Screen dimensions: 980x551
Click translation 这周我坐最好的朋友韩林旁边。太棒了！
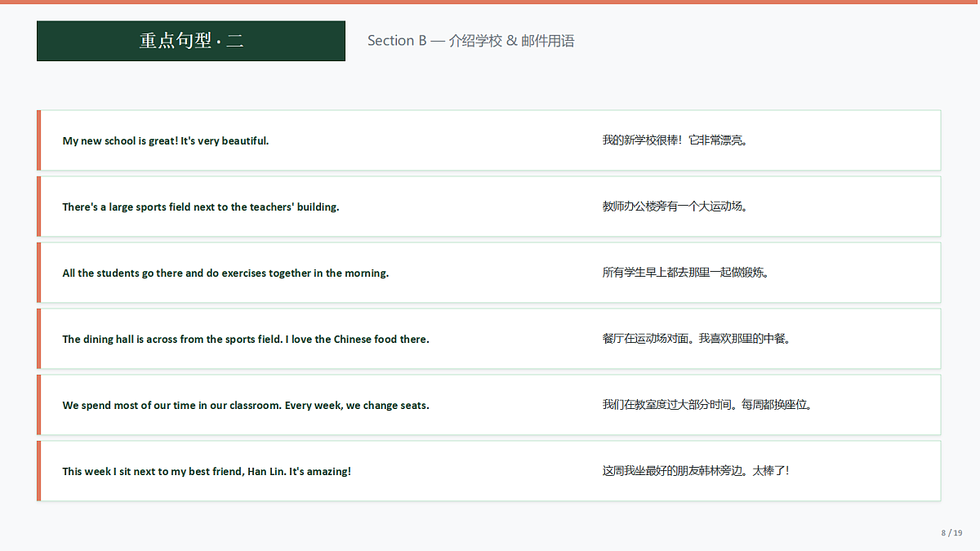click(696, 471)
